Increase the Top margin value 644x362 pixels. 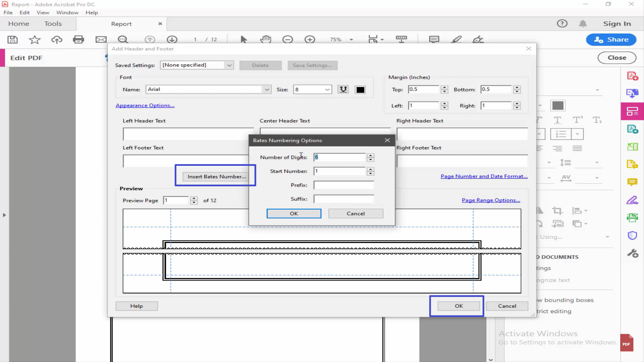click(x=444, y=87)
